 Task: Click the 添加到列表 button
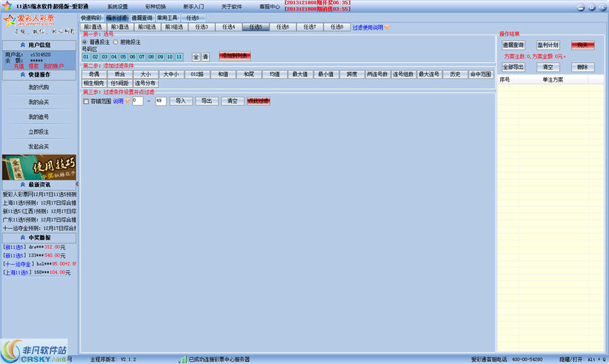(235, 57)
